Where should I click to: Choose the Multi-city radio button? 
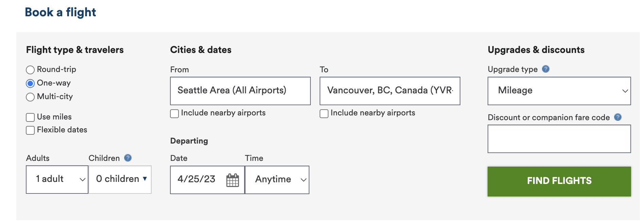30,97
